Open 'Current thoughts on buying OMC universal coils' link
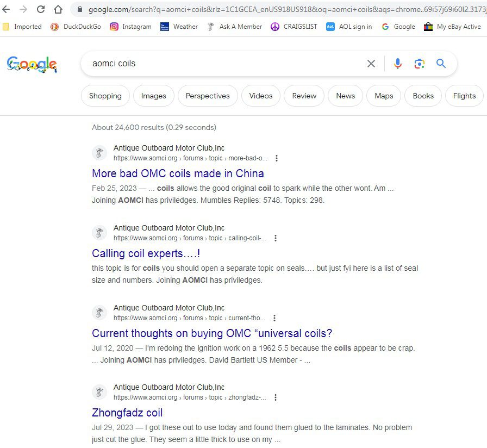The height and width of the screenshot is (448, 487). pyautogui.click(x=212, y=333)
